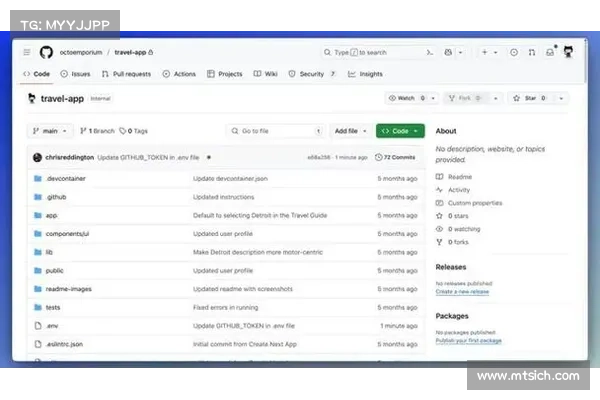
Task: Open the user avatar menu
Action: click(x=568, y=52)
